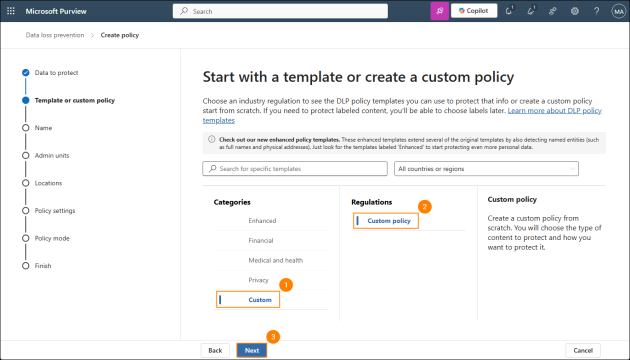The height and width of the screenshot is (360, 630).
Task: Open All countries or regions dropdown
Action: point(486,169)
